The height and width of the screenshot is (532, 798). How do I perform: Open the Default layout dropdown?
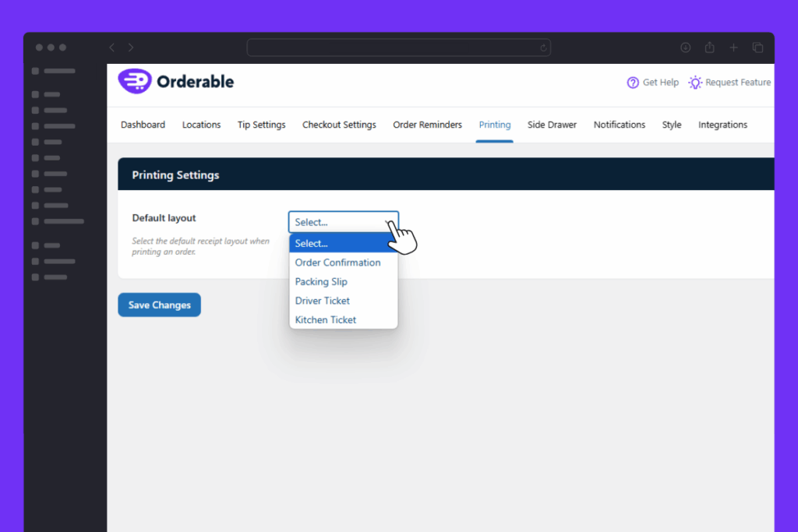[x=343, y=222]
